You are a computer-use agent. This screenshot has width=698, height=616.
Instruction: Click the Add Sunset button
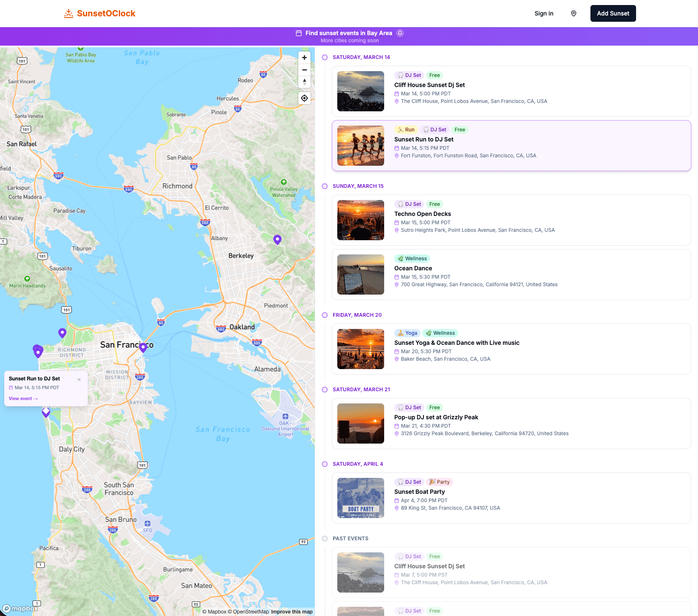click(613, 13)
